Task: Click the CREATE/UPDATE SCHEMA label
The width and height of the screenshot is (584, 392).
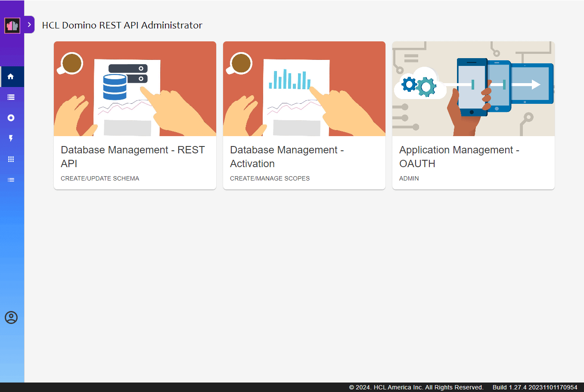Action: pos(100,178)
